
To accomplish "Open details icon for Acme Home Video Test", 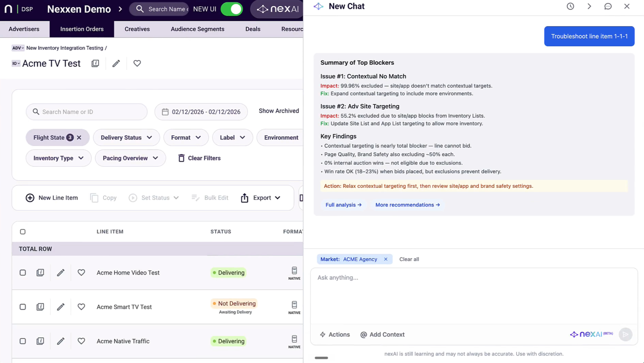I will [x=40, y=273].
